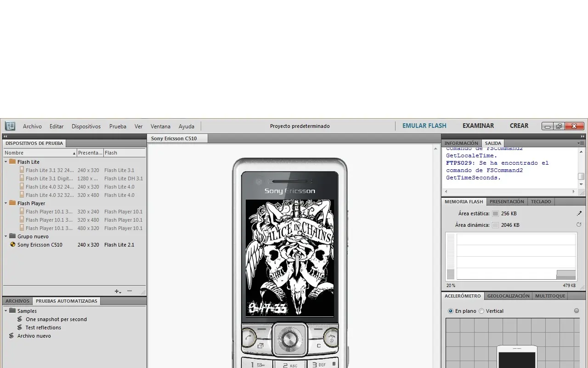Click the Flash Lite 3.1 Digit device icon
Image resolution: width=588 pixels, height=368 pixels.
22,178
